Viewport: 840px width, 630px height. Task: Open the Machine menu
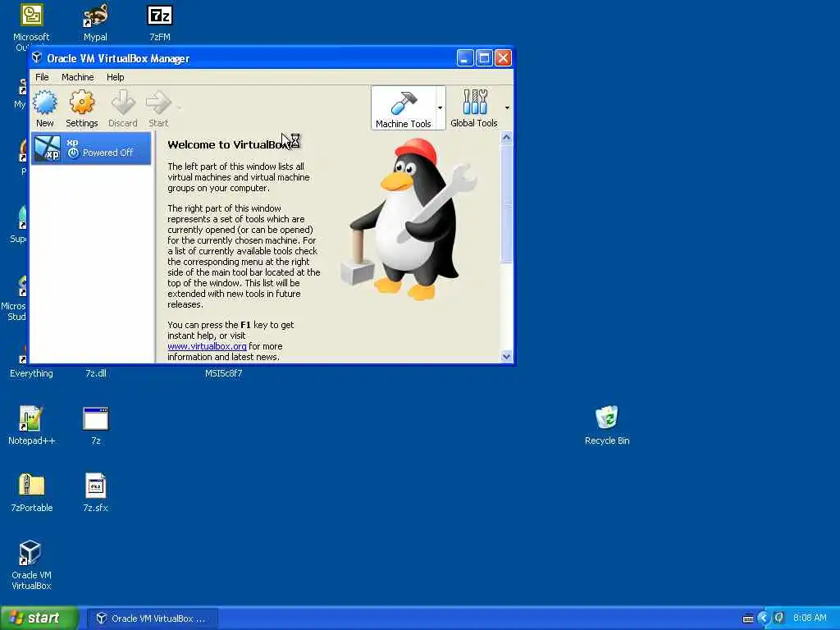click(x=78, y=77)
